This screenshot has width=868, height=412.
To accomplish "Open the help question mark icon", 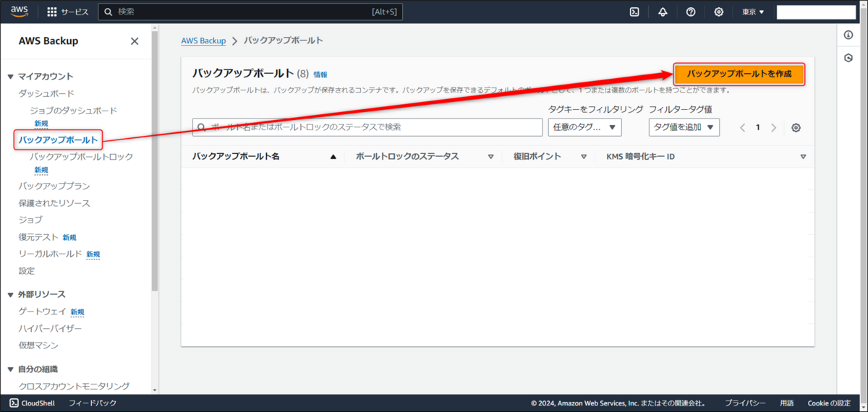I will pyautogui.click(x=691, y=12).
